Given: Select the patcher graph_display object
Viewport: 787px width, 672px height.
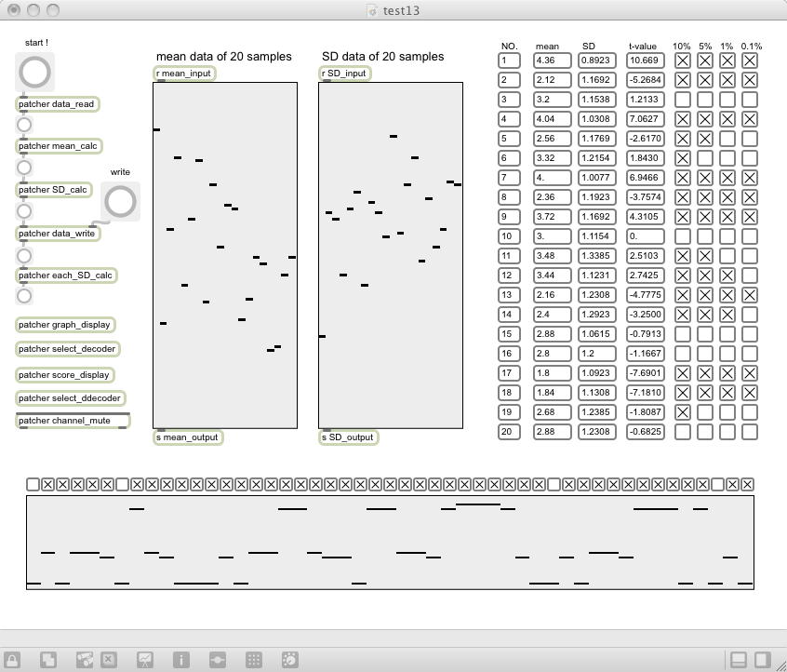Looking at the screenshot, I should click(65, 325).
